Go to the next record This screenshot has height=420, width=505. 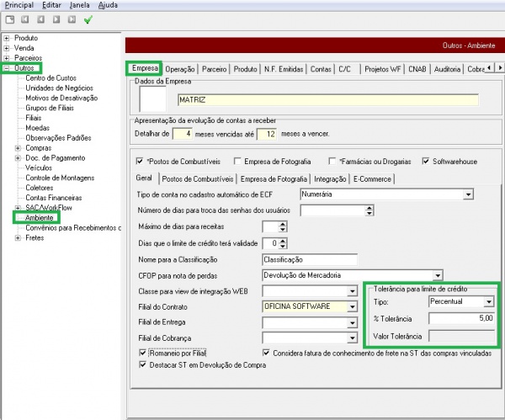56,19
